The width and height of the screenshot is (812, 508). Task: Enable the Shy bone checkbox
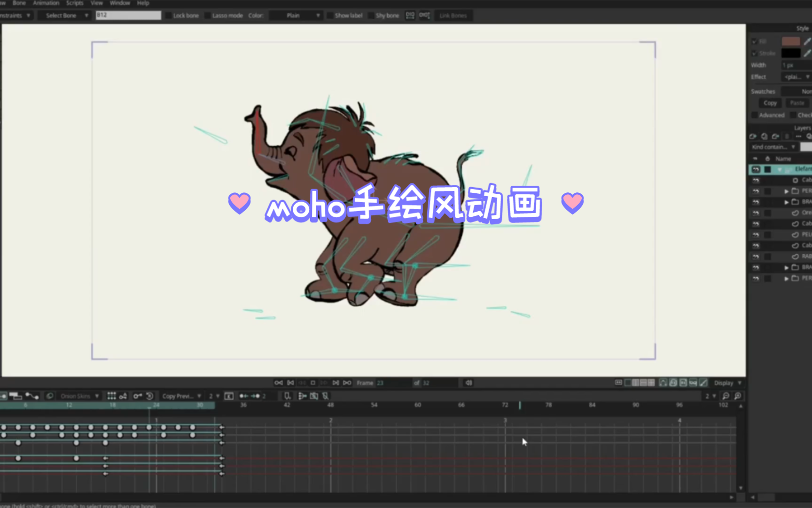(371, 16)
